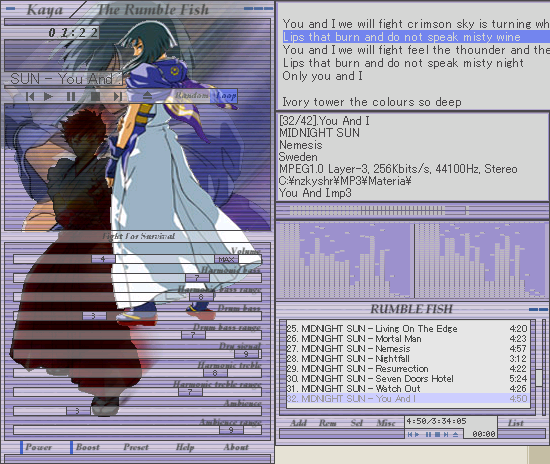Click mini eject icon in playlist footer
The width and height of the screenshot is (550, 464).
coord(455,435)
